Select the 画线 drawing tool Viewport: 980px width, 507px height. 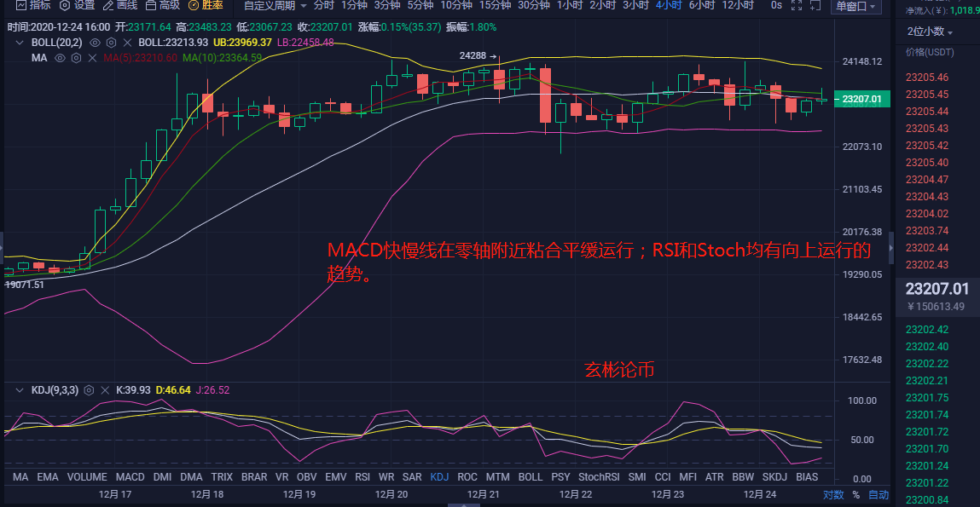point(124,8)
